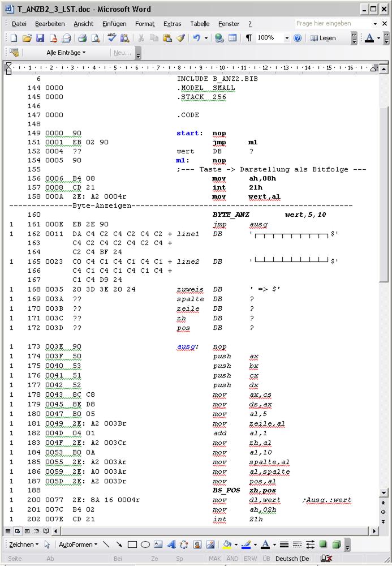392x566 pixels.
Task: Select the Rectangle drawing tool
Action: click(x=132, y=544)
